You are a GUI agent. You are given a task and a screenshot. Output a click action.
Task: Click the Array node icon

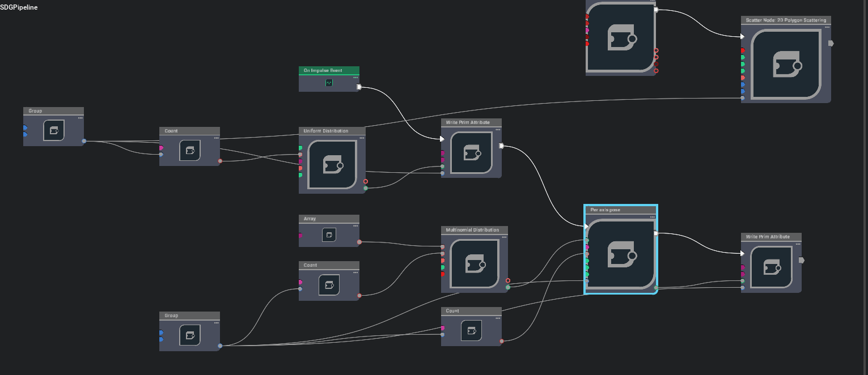point(329,235)
